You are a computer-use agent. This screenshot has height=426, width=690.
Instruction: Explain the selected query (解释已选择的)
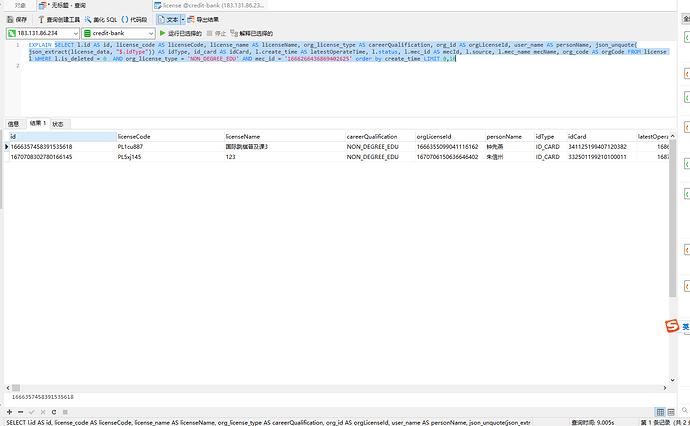click(x=251, y=33)
